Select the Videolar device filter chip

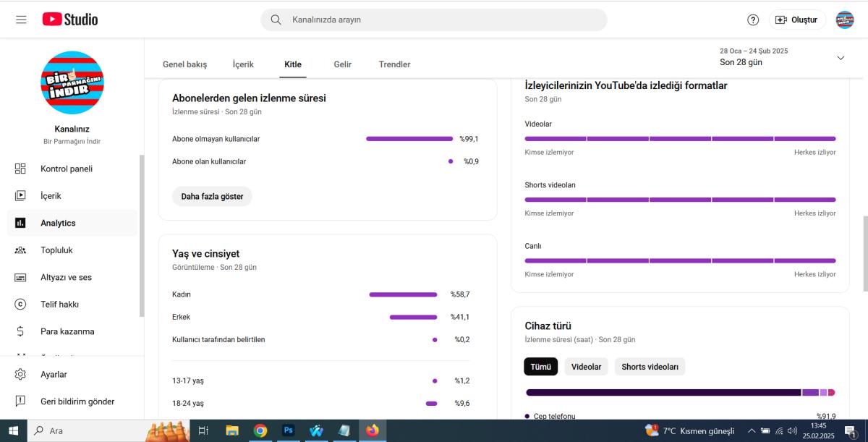[x=586, y=367]
